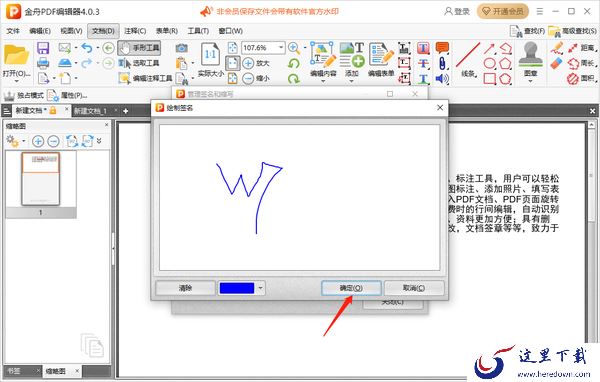Open the Comment (注释) menu
This screenshot has height=382, width=600.
point(135,31)
